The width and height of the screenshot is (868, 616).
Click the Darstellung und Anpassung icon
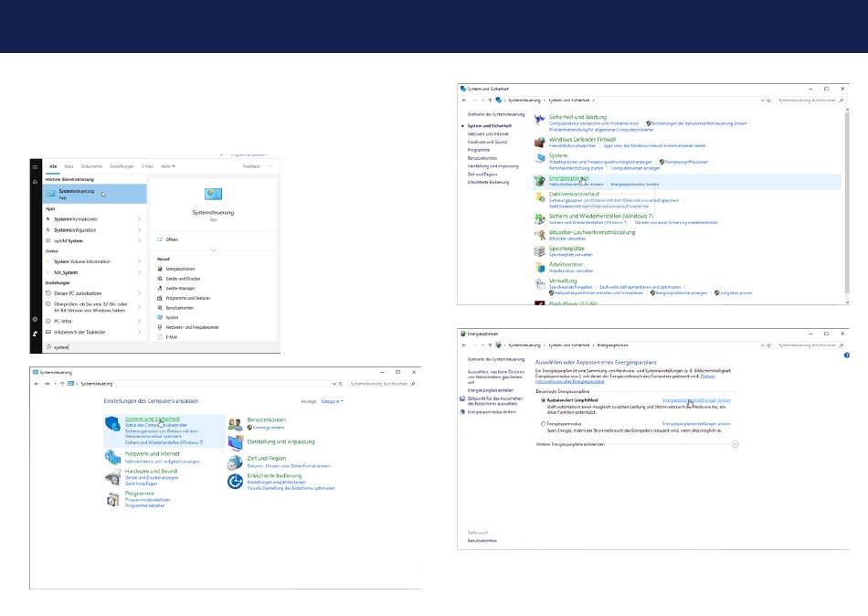point(235,442)
